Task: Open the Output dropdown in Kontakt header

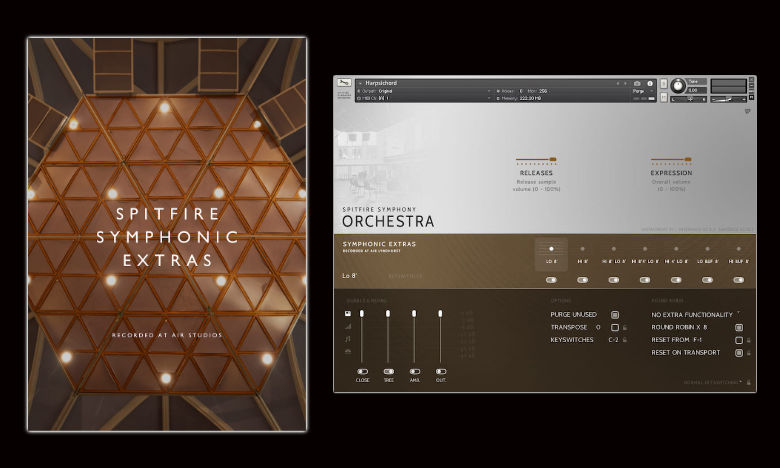Action: 489,91
